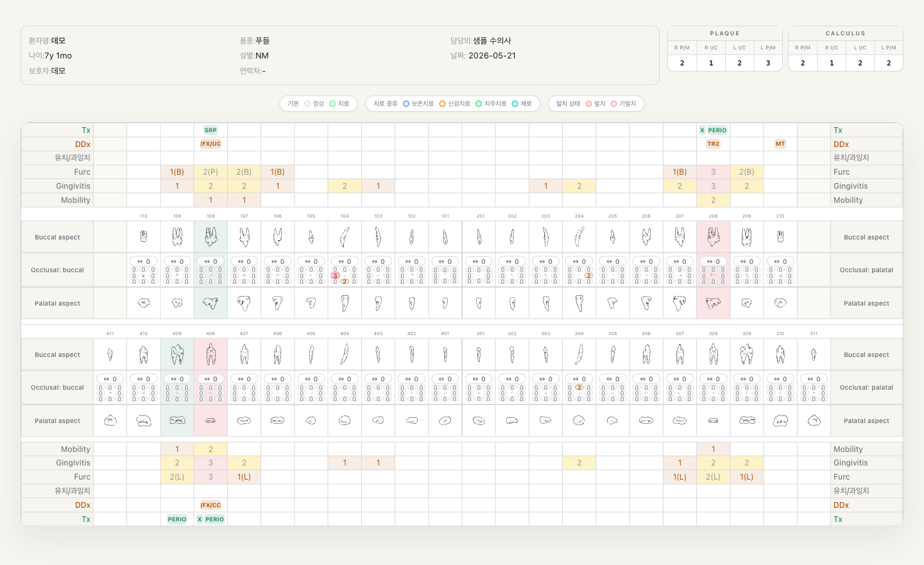This screenshot has height=565, width=924.
Task: Select palatal aspect icon for tooth 309
Action: [747, 421]
